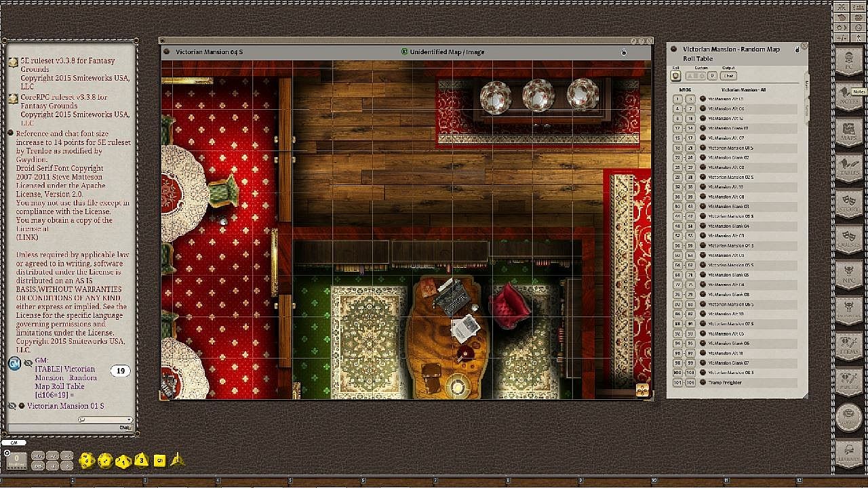Click the map identification status icon
This screenshot has height=488, width=868.
[x=404, y=52]
